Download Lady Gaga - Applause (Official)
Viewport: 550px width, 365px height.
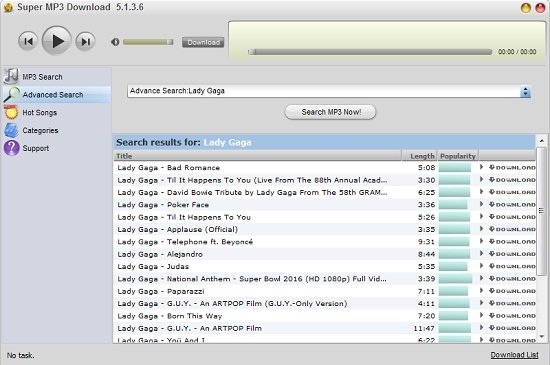click(512, 229)
